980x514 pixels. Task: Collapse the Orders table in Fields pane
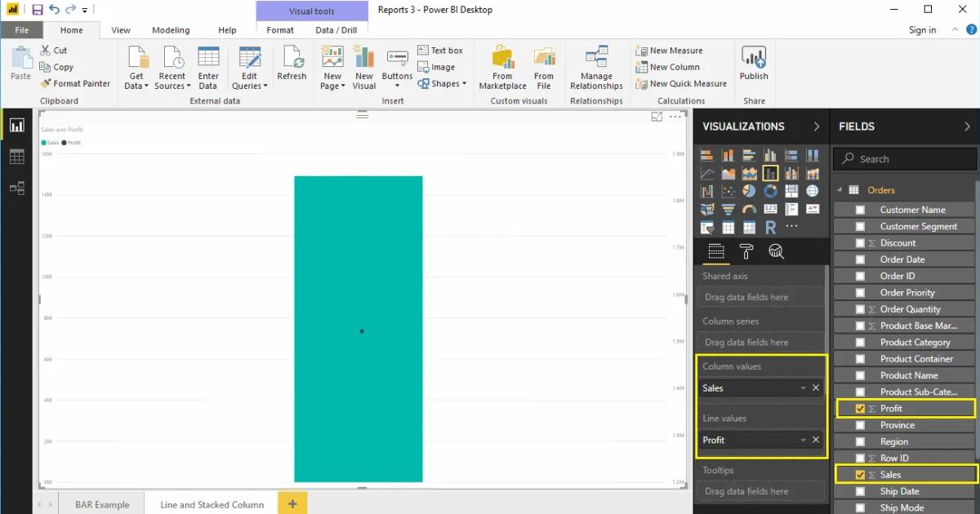click(838, 188)
